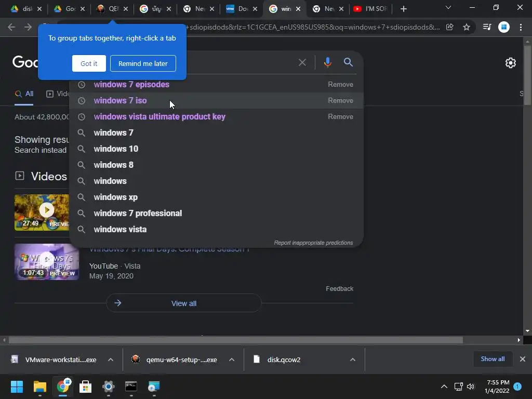The height and width of the screenshot is (399, 532).
Task: Open the Chrome profile avatar
Action: pyautogui.click(x=504, y=27)
